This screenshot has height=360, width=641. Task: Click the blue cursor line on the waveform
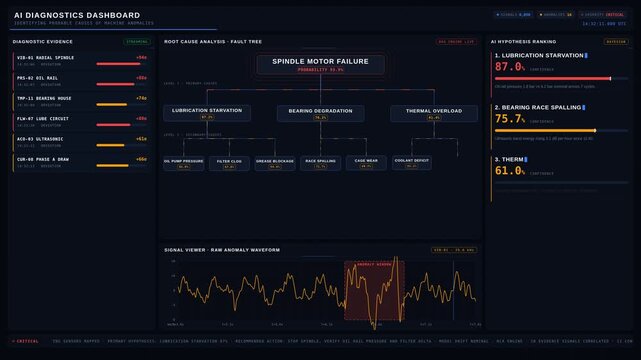453,291
